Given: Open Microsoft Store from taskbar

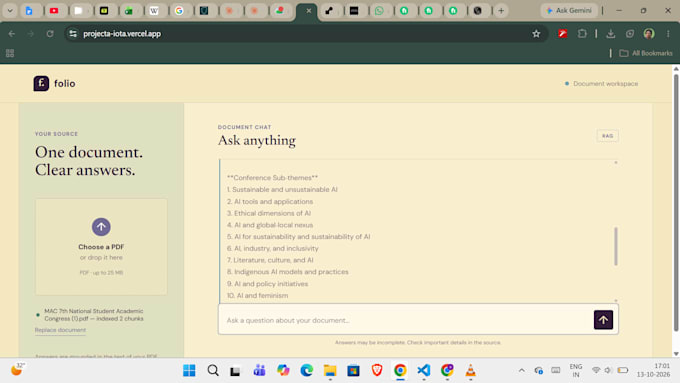Looking at the screenshot, I should pos(353,370).
